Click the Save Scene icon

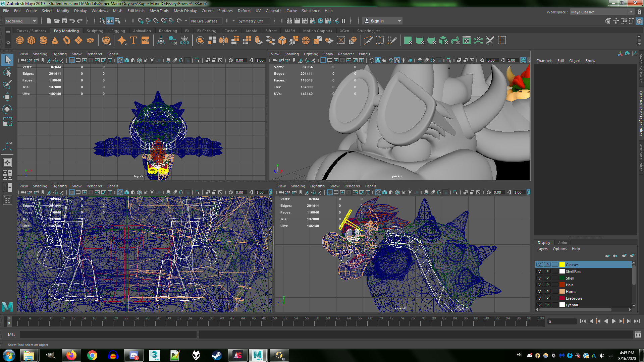pos(64,21)
